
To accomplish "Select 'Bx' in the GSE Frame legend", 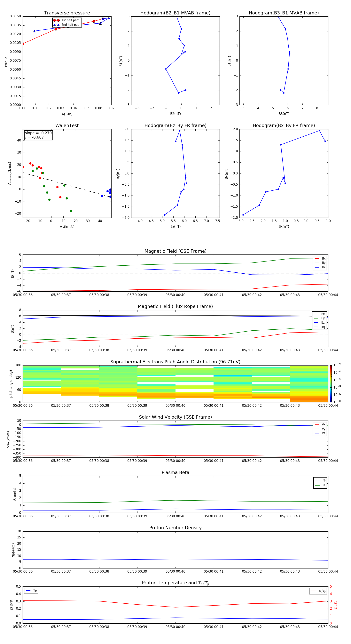I will pyautogui.click(x=320, y=259).
